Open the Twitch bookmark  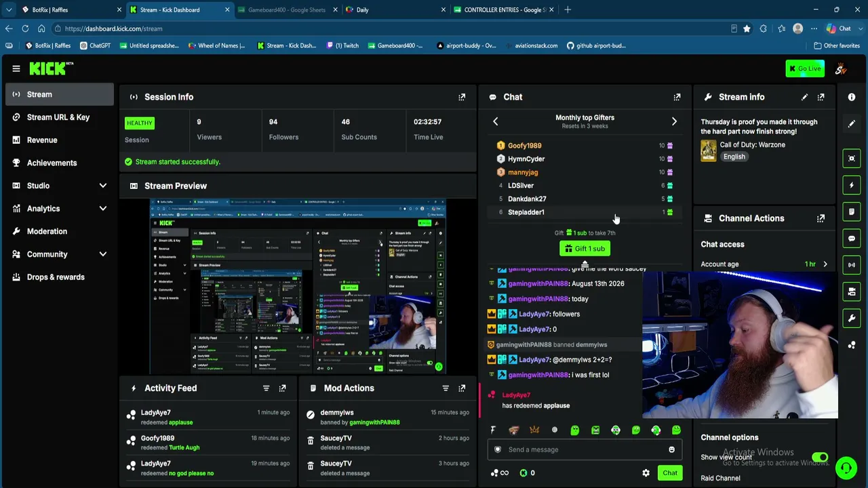[x=342, y=45]
